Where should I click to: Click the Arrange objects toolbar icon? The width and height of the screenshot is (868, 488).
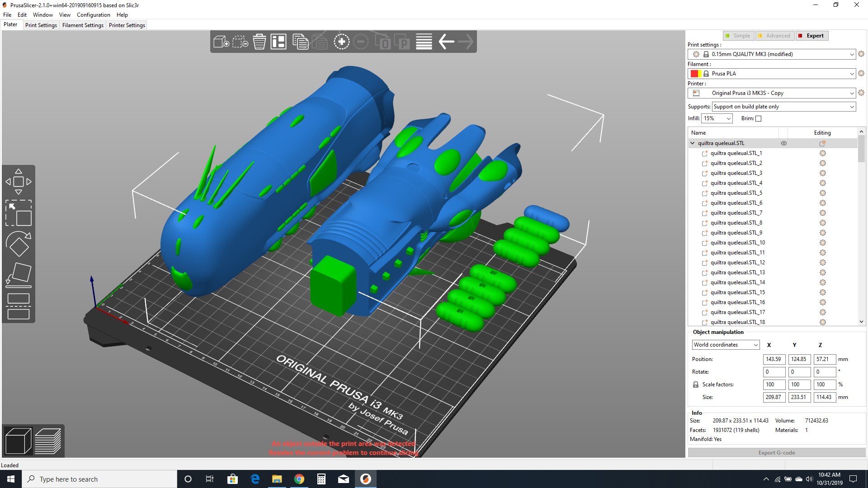tap(278, 42)
